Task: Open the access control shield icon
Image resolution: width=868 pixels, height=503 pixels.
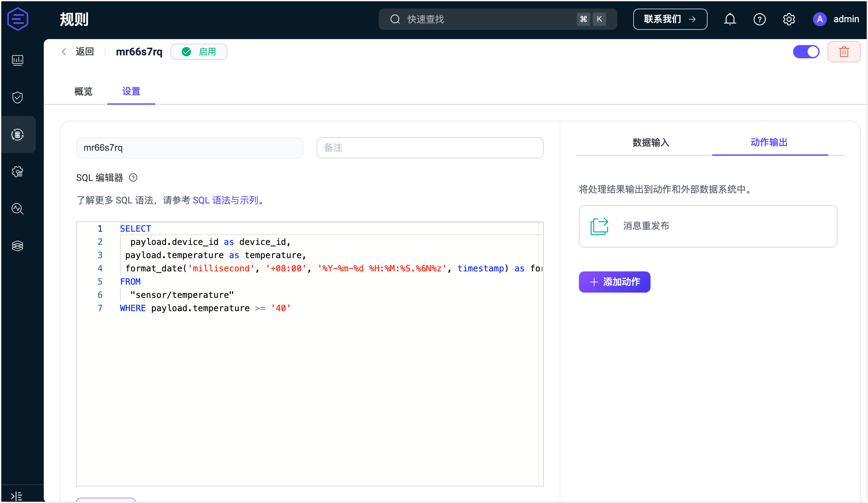Action: [18, 97]
